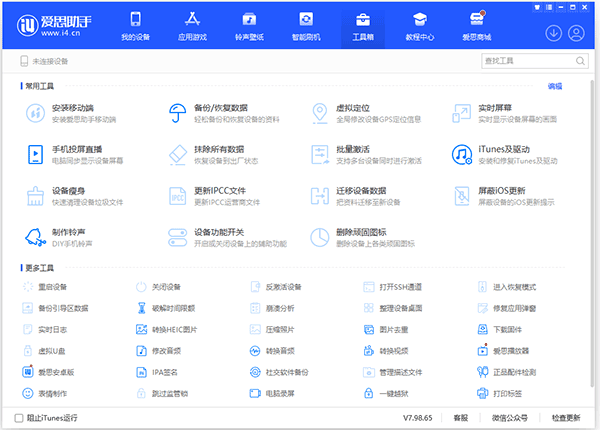Click 检查更新 button
The height and width of the screenshot is (430, 600).
coord(566,418)
